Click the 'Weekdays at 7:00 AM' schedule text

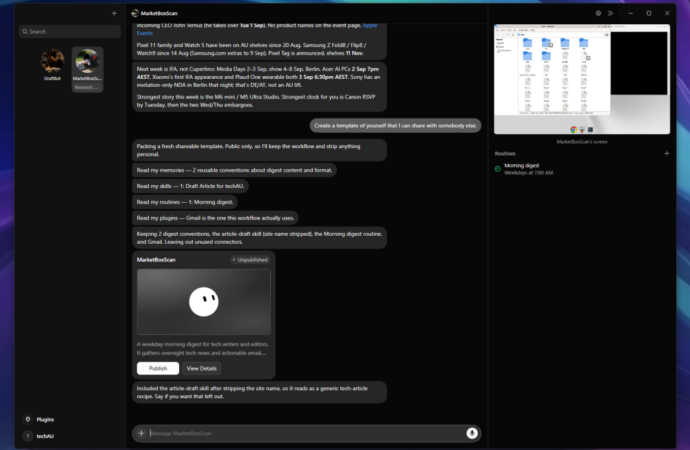click(529, 173)
